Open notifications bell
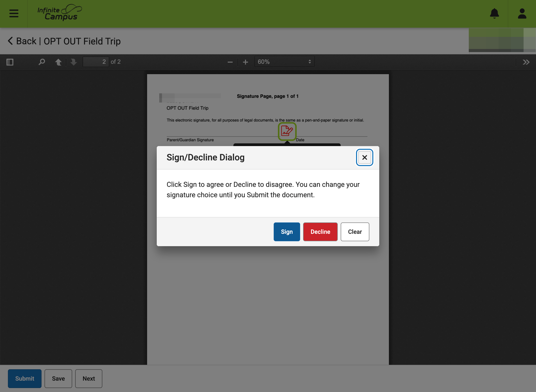Screen dimensions: 536x392 (494, 13)
